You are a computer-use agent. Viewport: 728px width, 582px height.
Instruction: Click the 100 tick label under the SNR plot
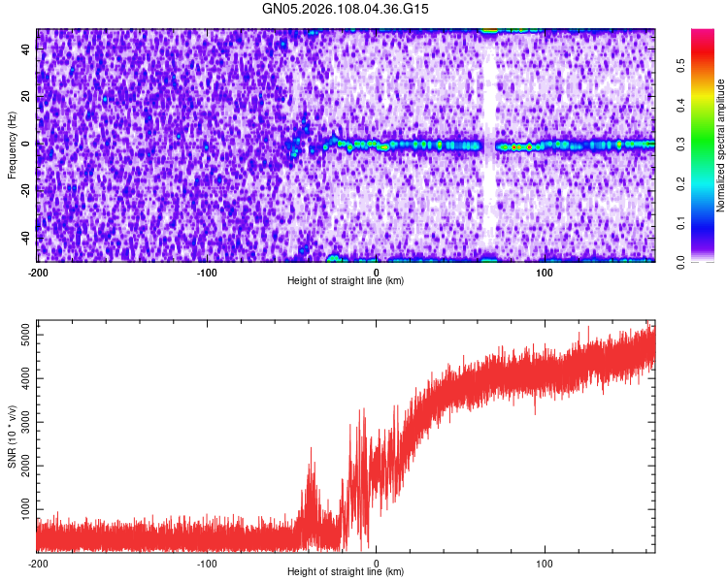545,564
